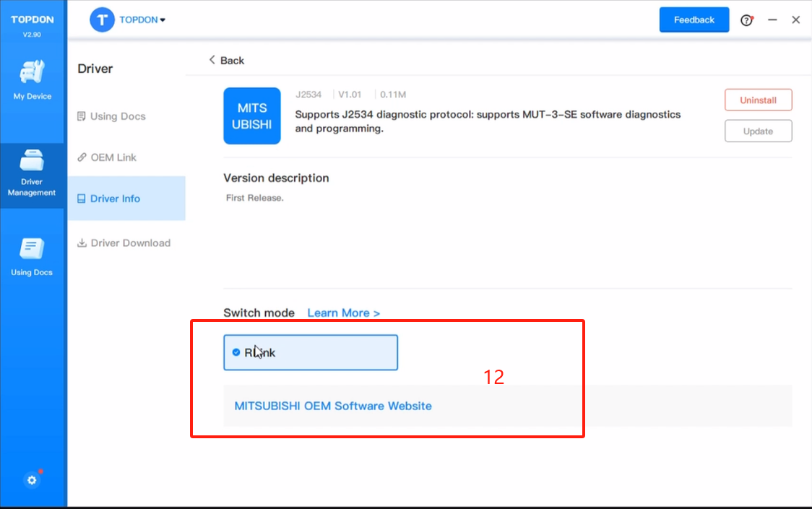Open My Device sidebar icon

33,73
